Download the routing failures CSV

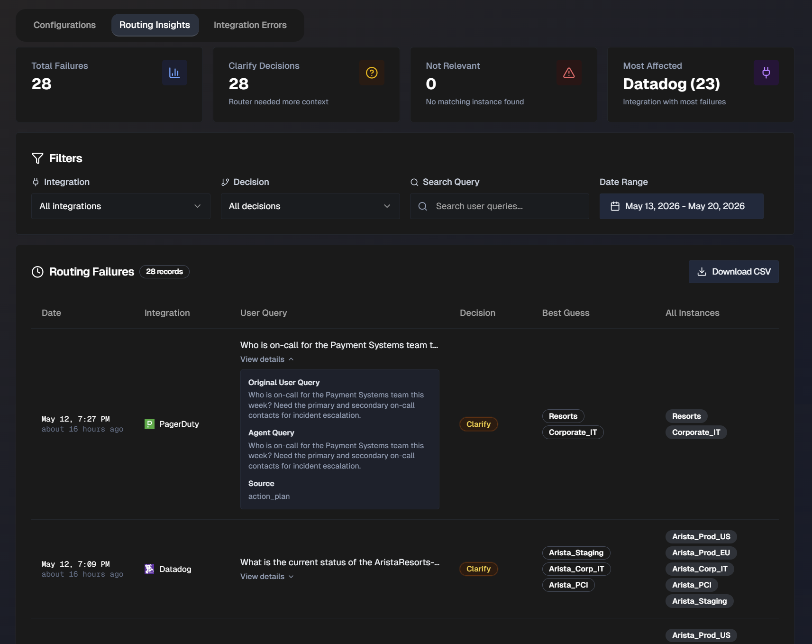734,272
